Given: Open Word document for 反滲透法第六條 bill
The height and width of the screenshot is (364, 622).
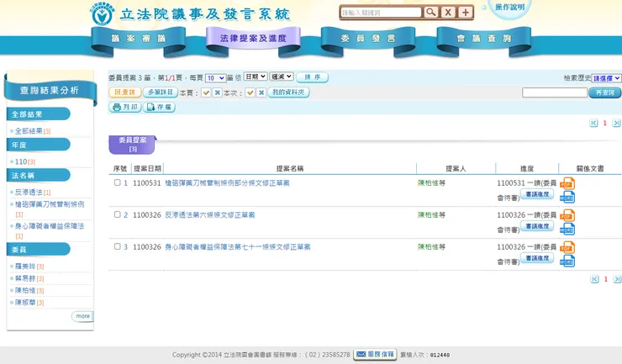Looking at the screenshot, I should click(567, 229).
